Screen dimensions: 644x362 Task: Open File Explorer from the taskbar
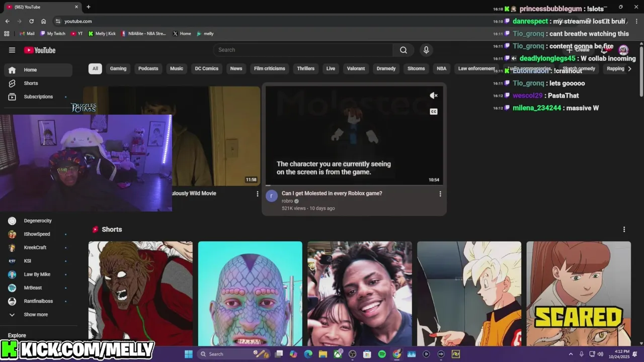[323, 354]
